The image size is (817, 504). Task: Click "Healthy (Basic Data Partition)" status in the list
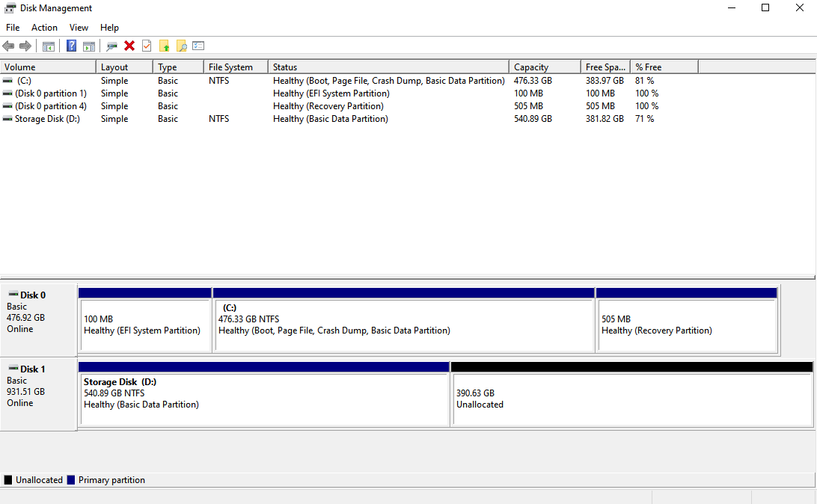331,119
